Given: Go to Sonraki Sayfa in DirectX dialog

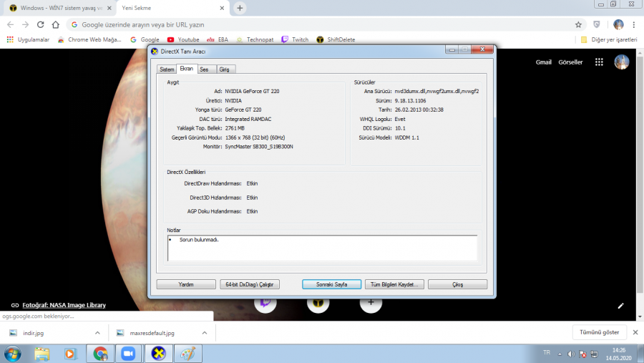Looking at the screenshot, I should 331,284.
